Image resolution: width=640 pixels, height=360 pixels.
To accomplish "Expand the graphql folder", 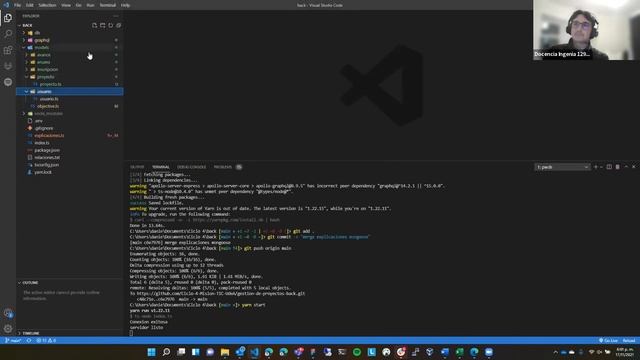I will coord(69,40).
